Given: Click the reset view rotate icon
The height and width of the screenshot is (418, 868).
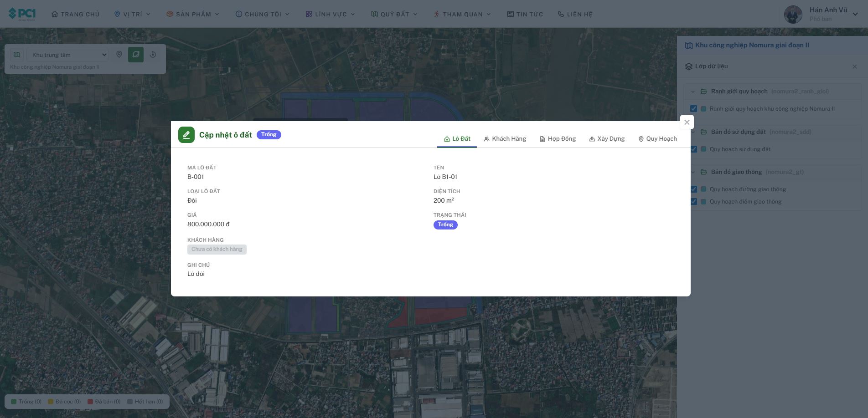Looking at the screenshot, I should point(153,55).
